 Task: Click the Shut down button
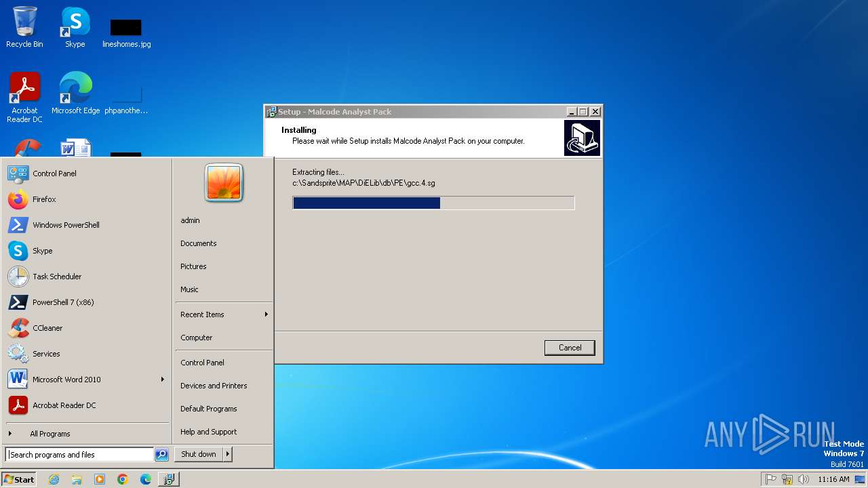[199, 454]
